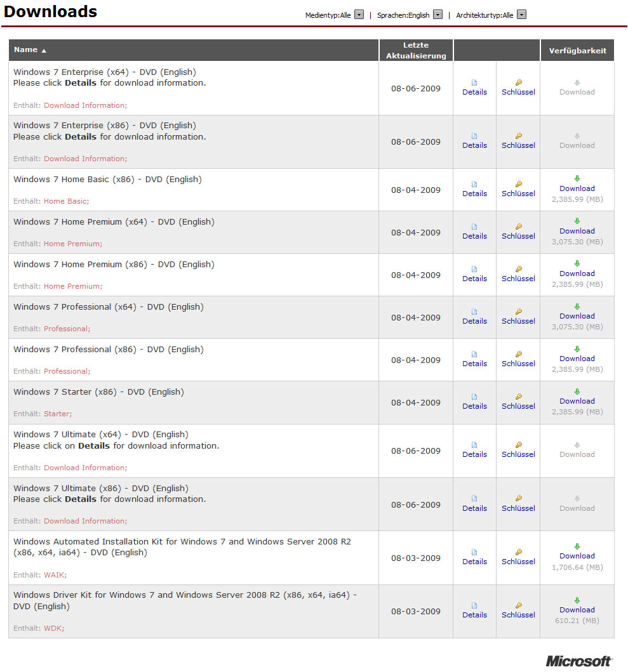Click the green download arrow for Home Premium x86

point(577,263)
